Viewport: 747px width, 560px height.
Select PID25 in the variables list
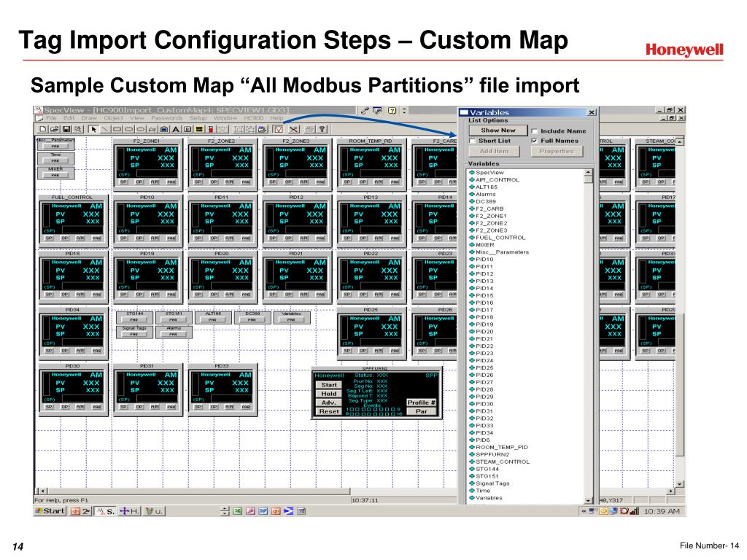(x=484, y=367)
